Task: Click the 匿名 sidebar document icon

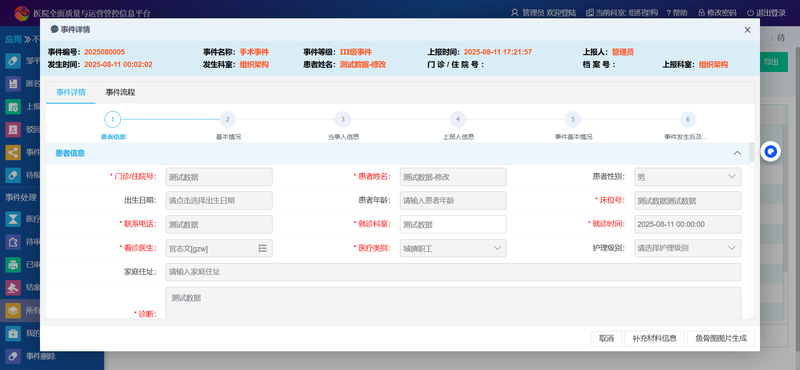Action: pyautogui.click(x=13, y=84)
